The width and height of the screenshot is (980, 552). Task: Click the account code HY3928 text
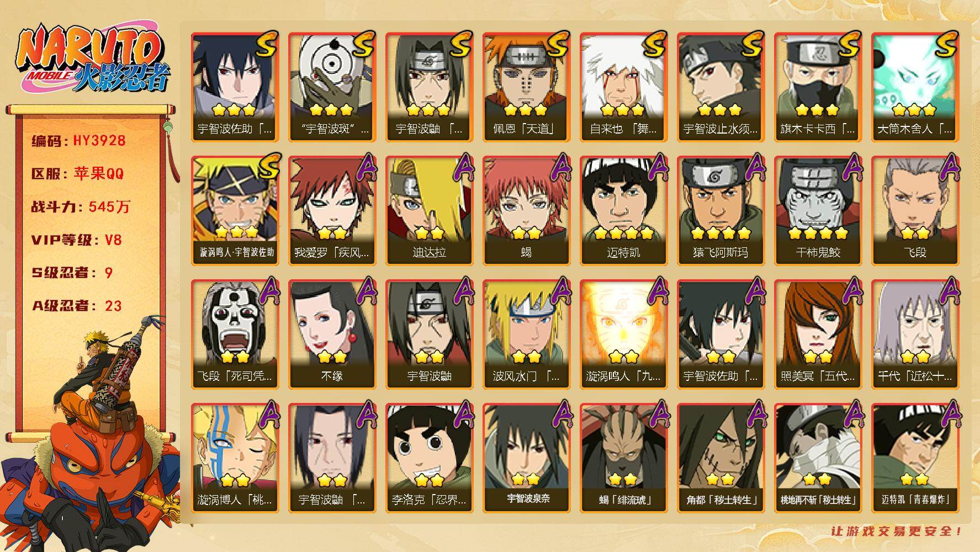coord(99,141)
